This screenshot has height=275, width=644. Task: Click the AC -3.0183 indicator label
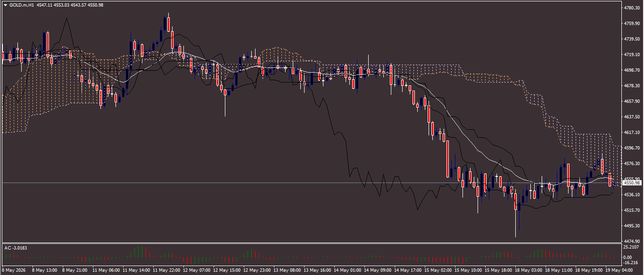pyautogui.click(x=15, y=248)
